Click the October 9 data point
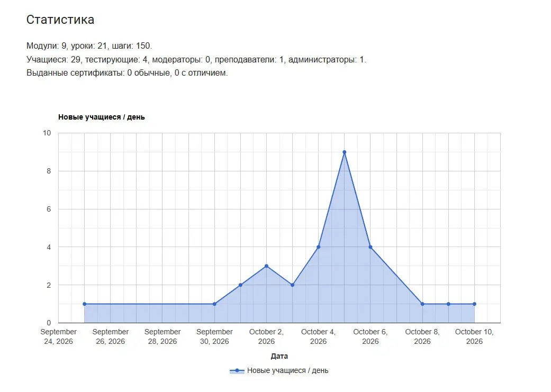Viewport: 551px width, 392px height. [448, 304]
